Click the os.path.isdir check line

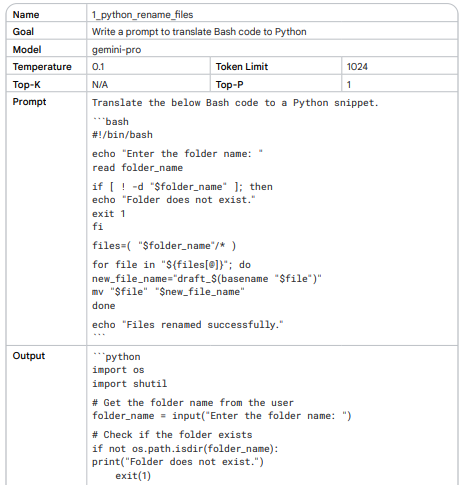pyautogui.click(x=185, y=448)
